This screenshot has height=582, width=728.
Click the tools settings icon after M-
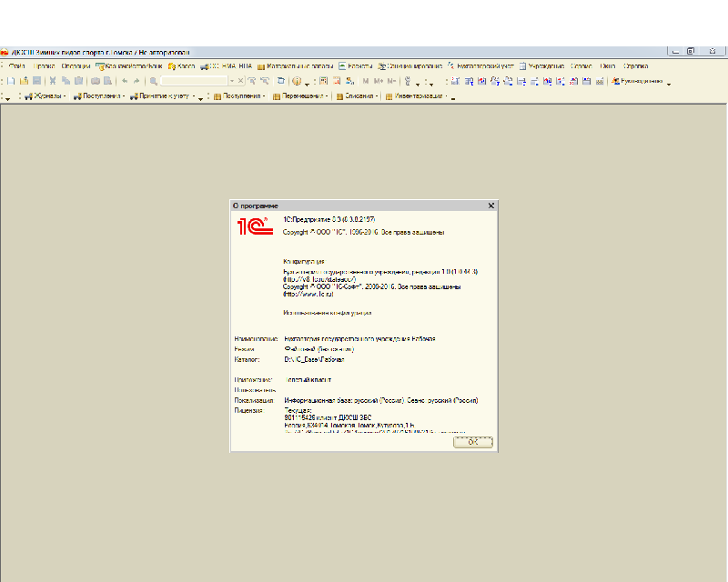coord(408,81)
